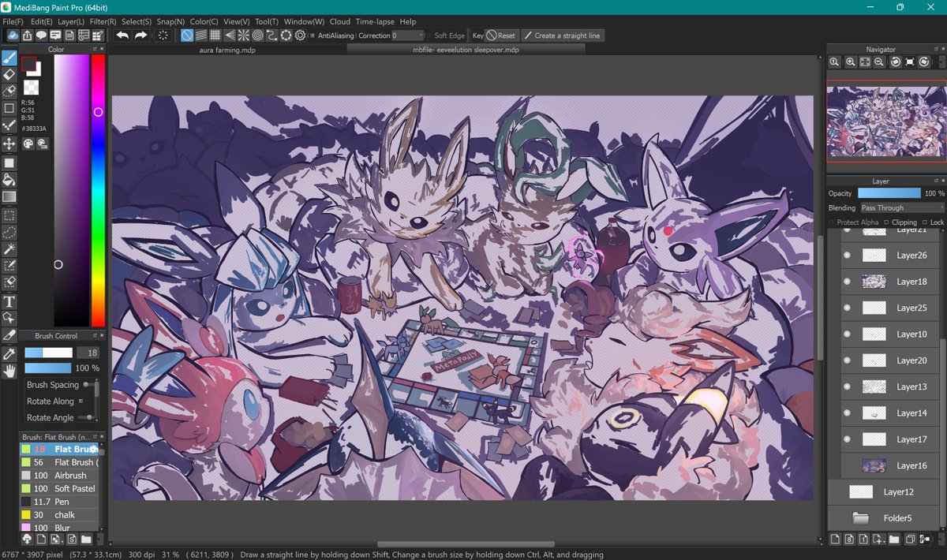Open snap settings gear icon
This screenshot has height=560, width=947.
click(301, 35)
